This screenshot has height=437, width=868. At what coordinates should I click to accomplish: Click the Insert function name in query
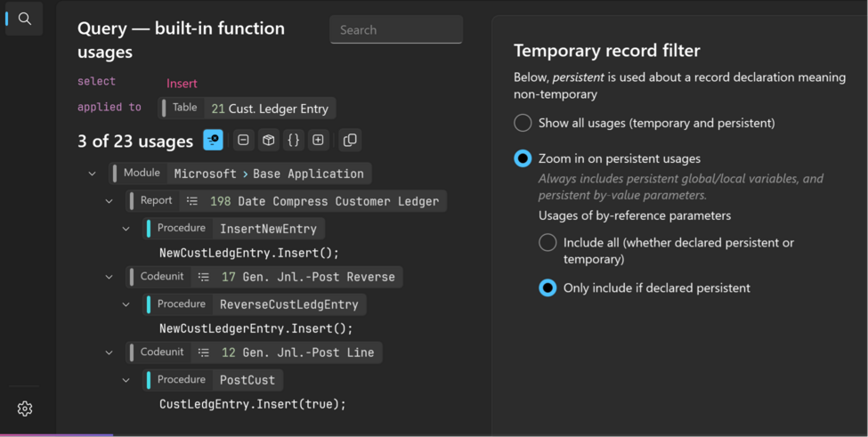pyautogui.click(x=182, y=84)
